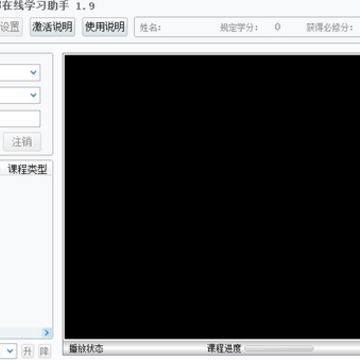This screenshot has width=360, height=360.
Task: Click the course list scroll-right arrow
Action: coord(46,332)
